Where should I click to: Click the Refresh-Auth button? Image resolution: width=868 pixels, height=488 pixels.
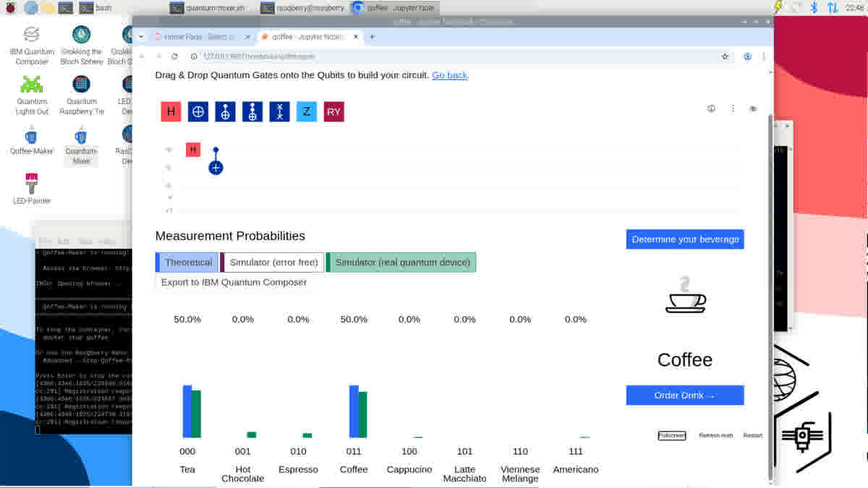click(715, 435)
